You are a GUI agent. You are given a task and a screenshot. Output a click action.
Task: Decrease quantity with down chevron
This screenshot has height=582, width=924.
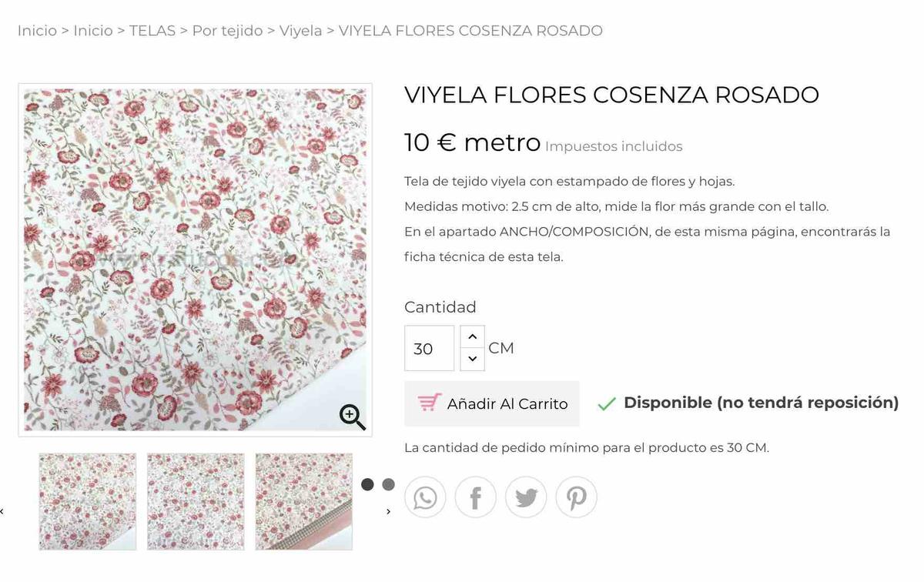pyautogui.click(x=472, y=359)
